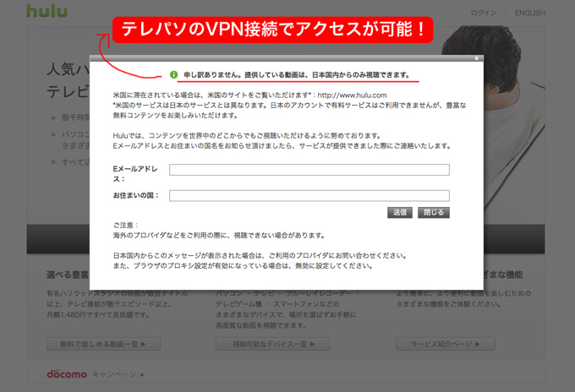
Task: Switch the site language via ENGLISH link
Action: pyautogui.click(x=530, y=13)
